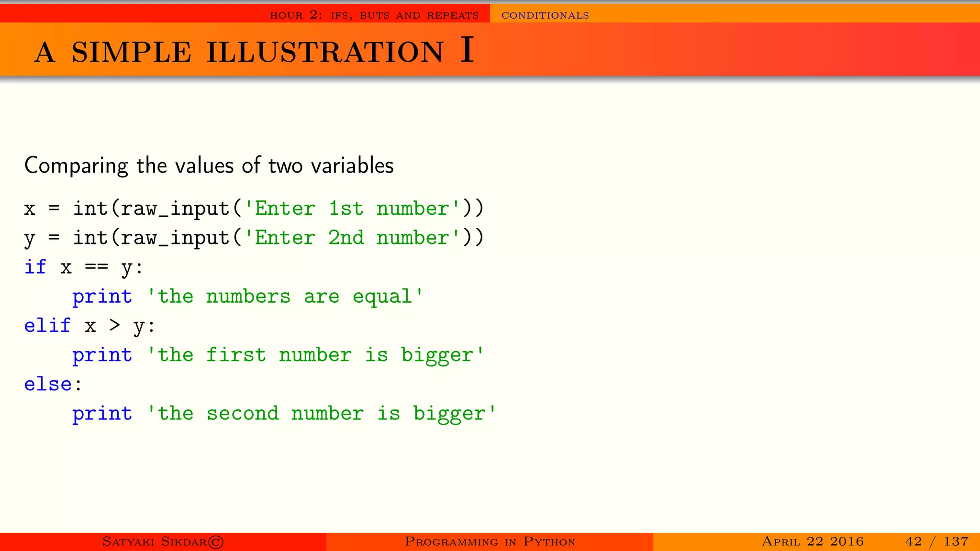Select the 'else:' keyword line
This screenshot has width=980, height=551.
tap(53, 384)
